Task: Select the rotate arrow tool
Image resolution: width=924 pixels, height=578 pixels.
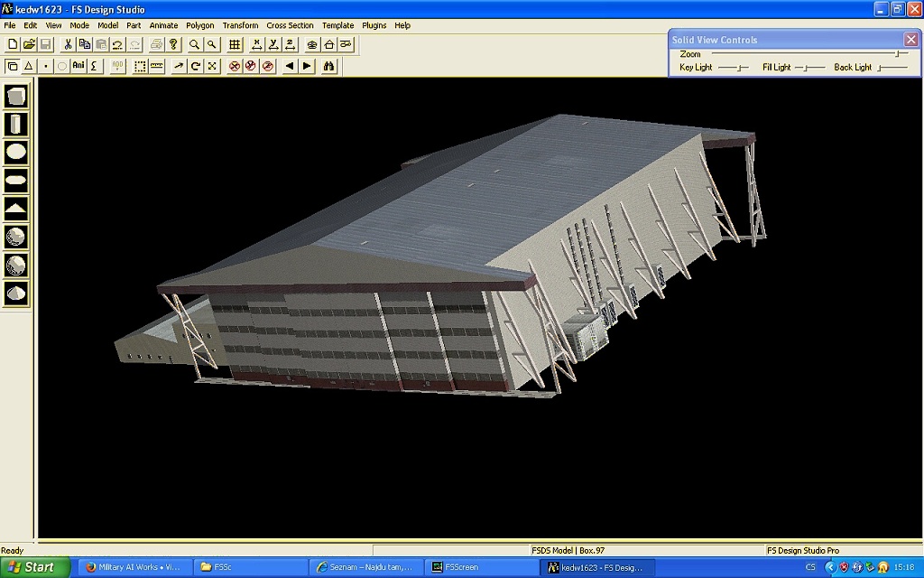Action: tap(195, 66)
